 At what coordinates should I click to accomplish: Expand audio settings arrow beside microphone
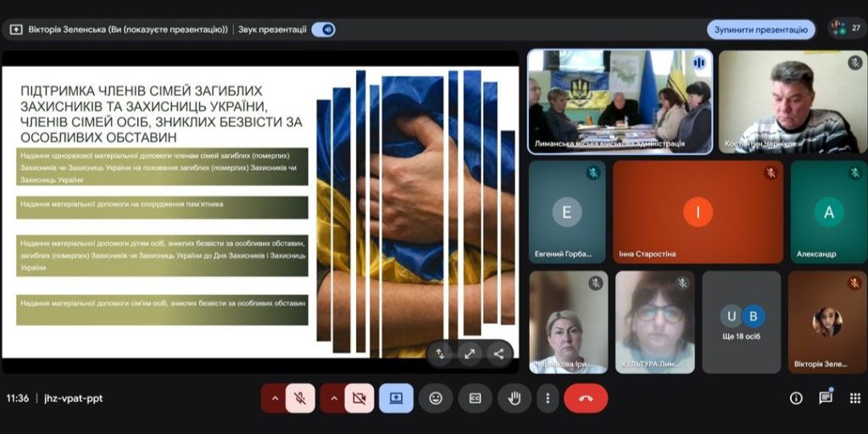274,398
